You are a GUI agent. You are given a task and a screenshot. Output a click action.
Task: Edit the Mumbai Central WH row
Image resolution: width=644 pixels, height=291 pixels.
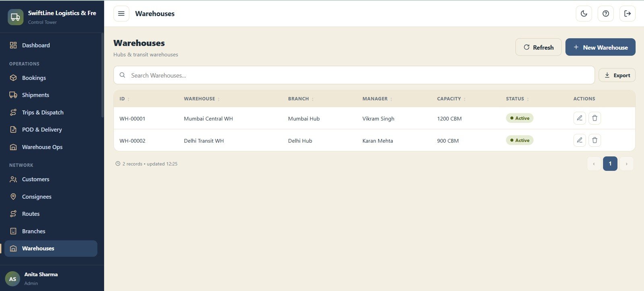pos(580,118)
